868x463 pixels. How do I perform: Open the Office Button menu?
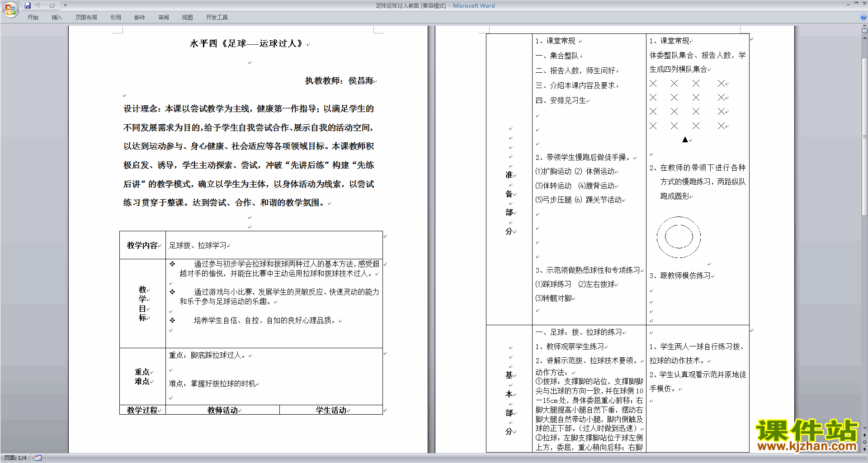click(x=10, y=9)
